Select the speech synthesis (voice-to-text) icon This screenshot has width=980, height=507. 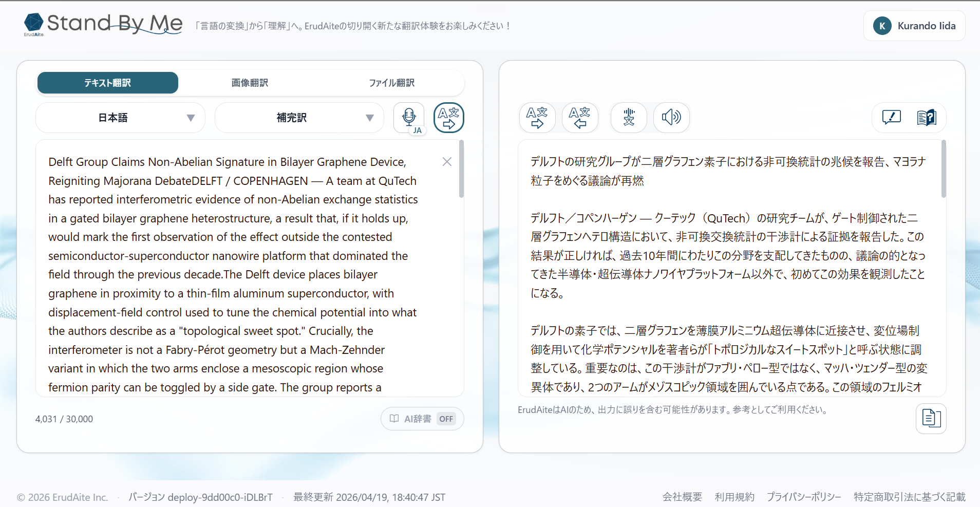point(628,118)
